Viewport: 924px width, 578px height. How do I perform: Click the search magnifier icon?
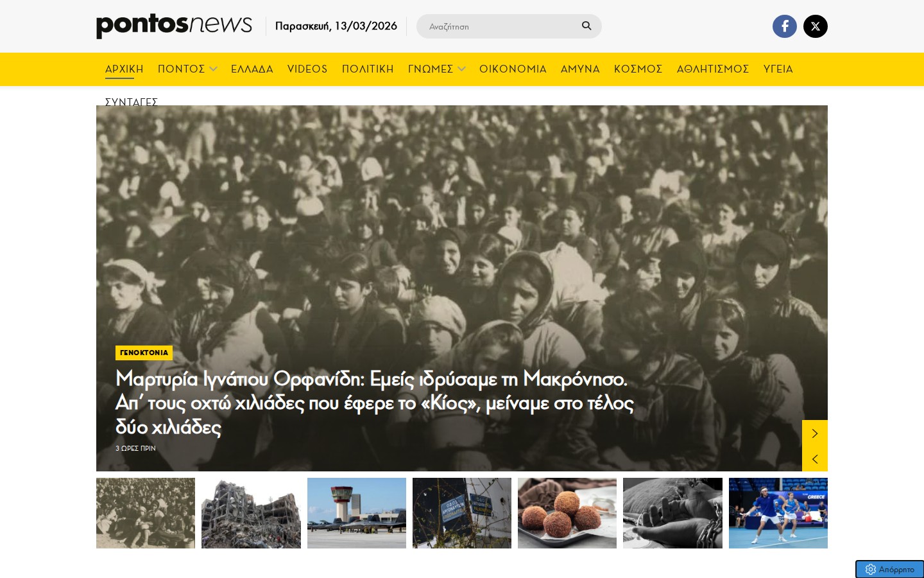(x=586, y=26)
